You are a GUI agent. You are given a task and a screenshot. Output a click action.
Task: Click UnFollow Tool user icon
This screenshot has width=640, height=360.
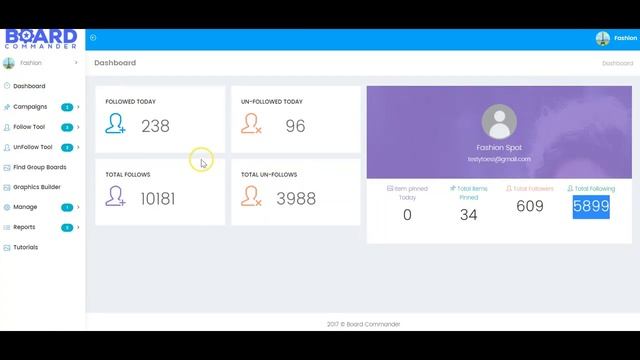click(7, 147)
